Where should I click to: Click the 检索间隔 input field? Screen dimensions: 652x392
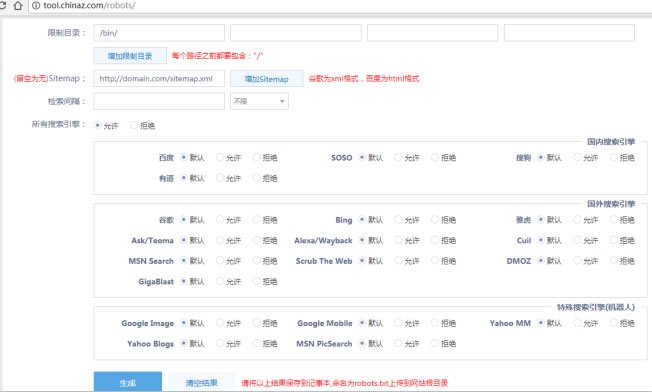[x=159, y=101]
